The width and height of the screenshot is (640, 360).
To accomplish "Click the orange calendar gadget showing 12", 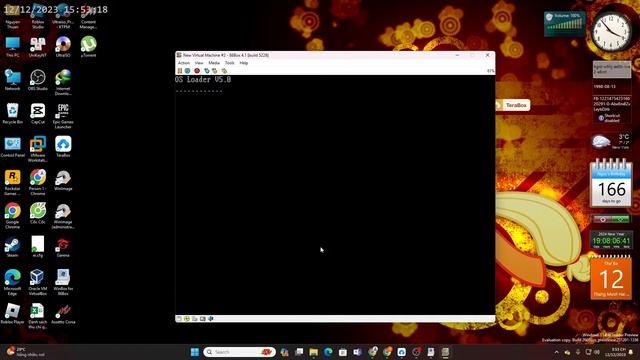I will (611, 277).
